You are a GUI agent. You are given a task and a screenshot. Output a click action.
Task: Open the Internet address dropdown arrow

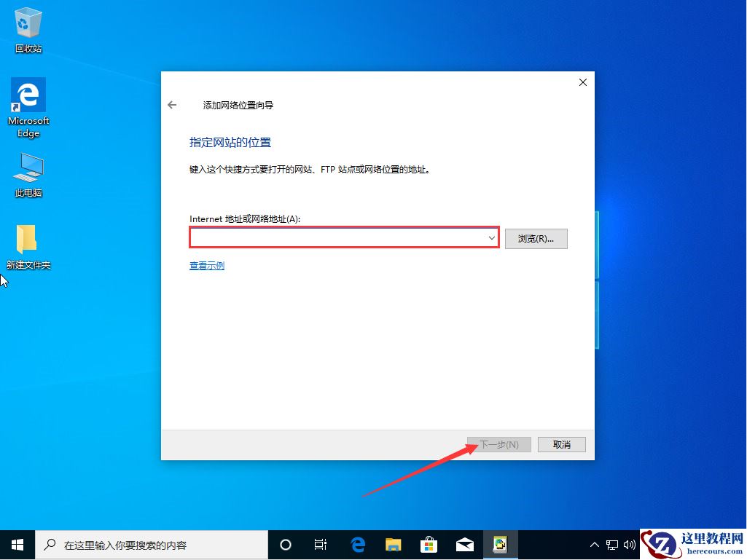pos(491,237)
